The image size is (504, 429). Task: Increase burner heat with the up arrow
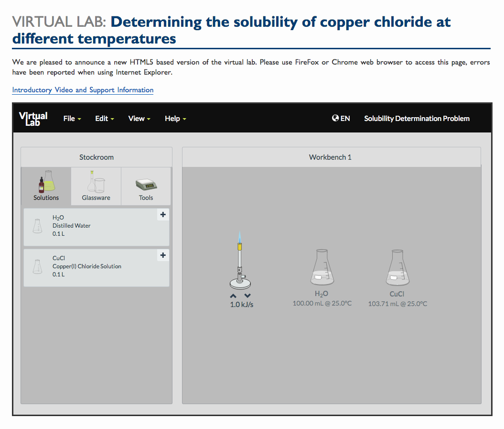pyautogui.click(x=234, y=296)
